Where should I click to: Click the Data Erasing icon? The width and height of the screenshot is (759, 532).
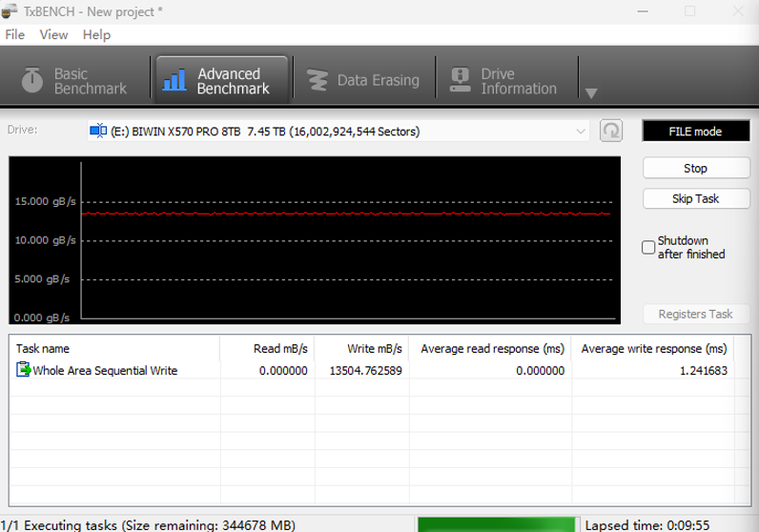[317, 80]
